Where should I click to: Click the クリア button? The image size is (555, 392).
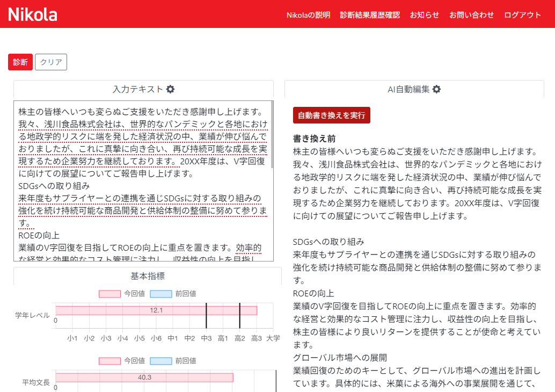point(51,62)
